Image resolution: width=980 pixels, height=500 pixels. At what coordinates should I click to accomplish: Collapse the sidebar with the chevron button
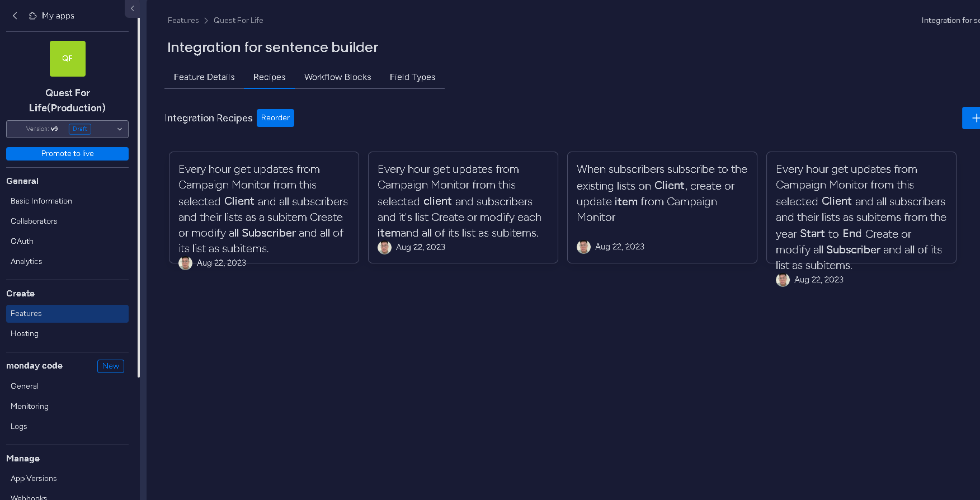tap(132, 8)
